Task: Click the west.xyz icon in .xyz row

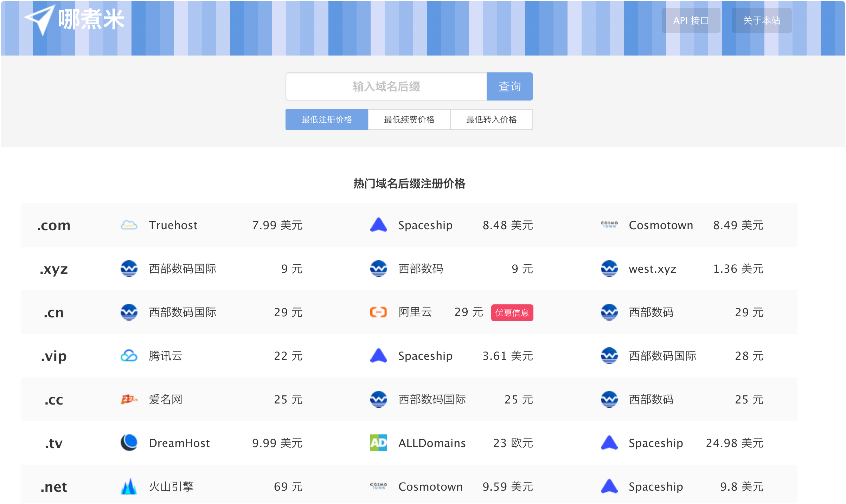Action: click(609, 269)
